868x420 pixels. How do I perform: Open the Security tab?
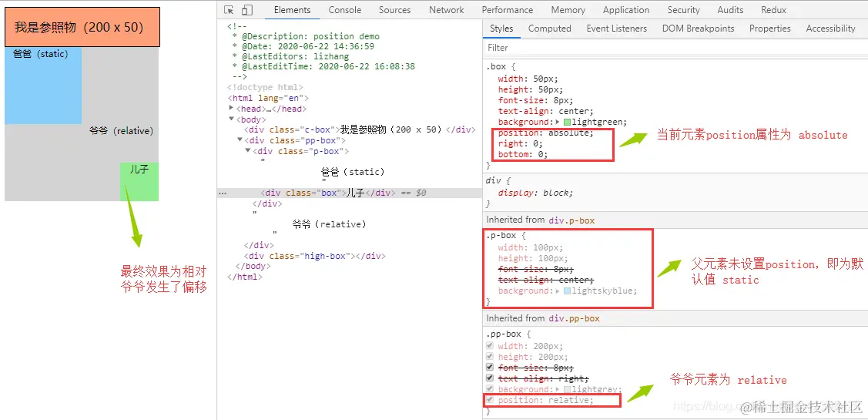coord(684,10)
